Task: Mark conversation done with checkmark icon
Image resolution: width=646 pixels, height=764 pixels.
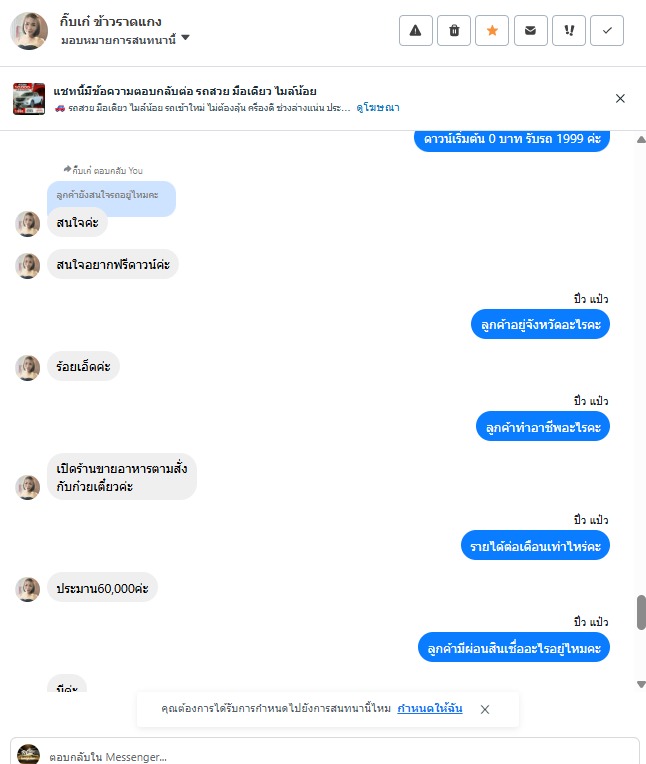Action: [x=607, y=31]
